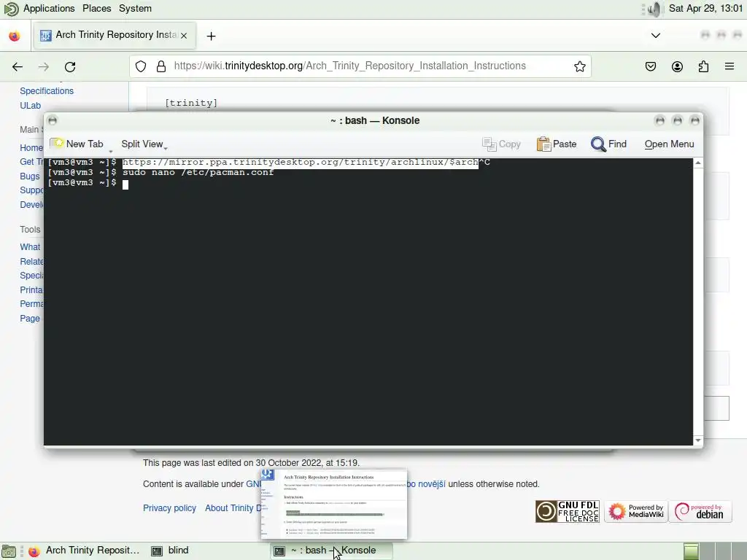
Task: Focus the Firefox address bar URL
Action: tap(349, 66)
